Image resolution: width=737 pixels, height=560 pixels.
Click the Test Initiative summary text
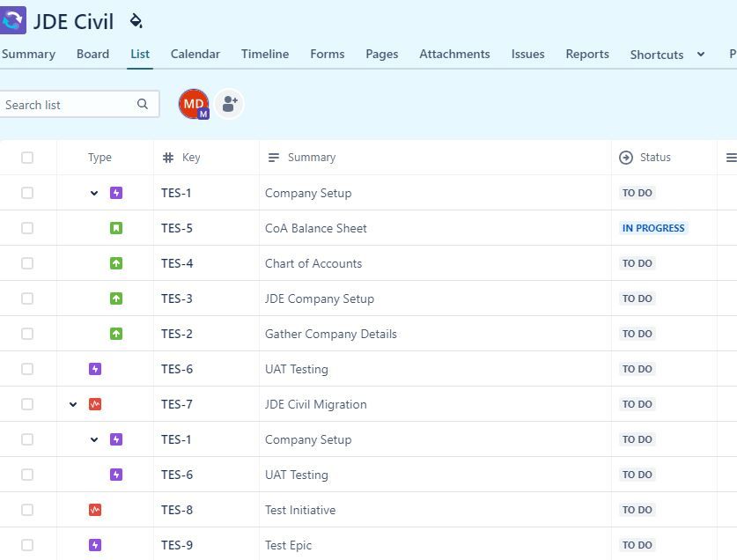(x=300, y=510)
